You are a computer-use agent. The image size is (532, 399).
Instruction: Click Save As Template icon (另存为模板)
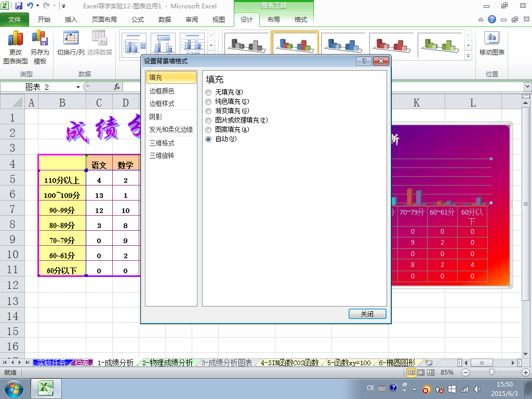[x=39, y=47]
